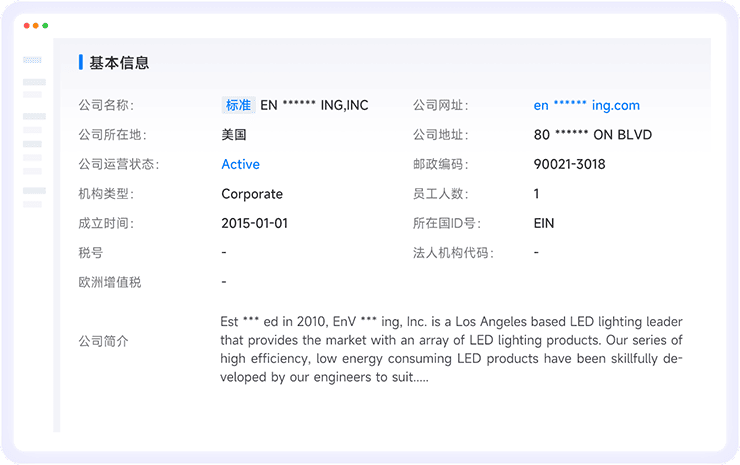
Task: Click the blue Active operating status
Action: click(x=240, y=164)
